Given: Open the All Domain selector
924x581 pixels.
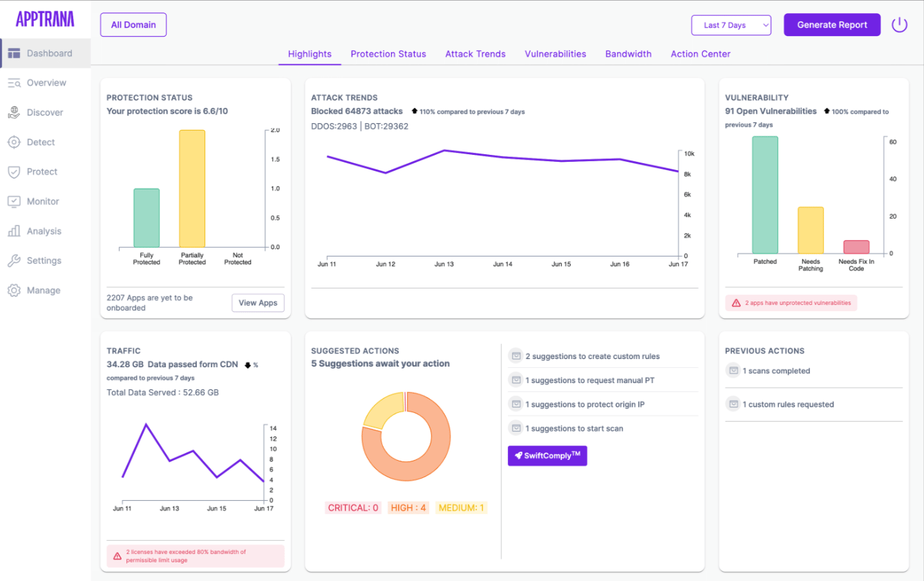Looking at the screenshot, I should tap(133, 25).
